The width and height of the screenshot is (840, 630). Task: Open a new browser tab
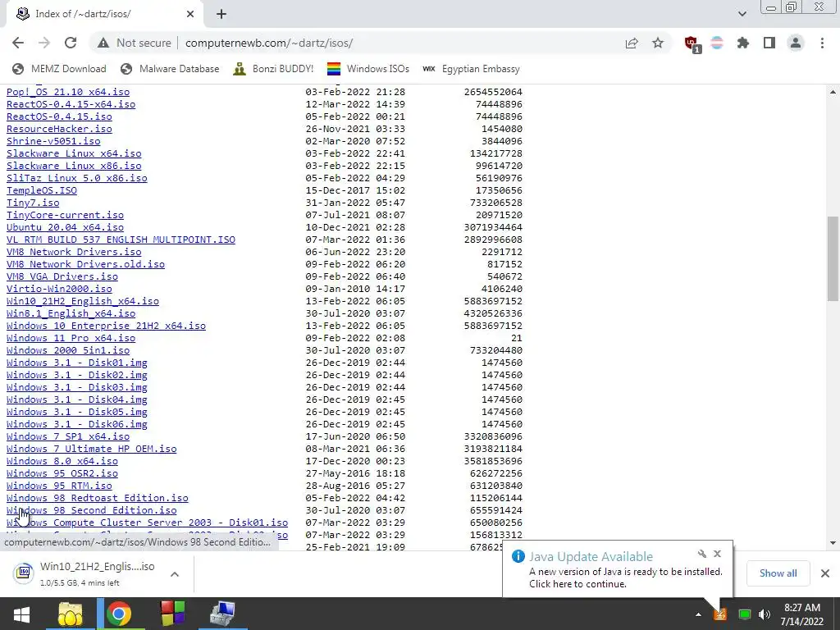tap(221, 14)
